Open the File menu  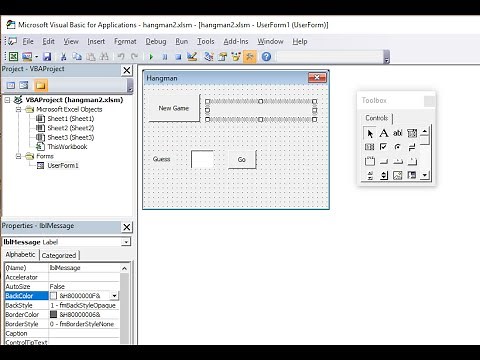click(x=28, y=41)
